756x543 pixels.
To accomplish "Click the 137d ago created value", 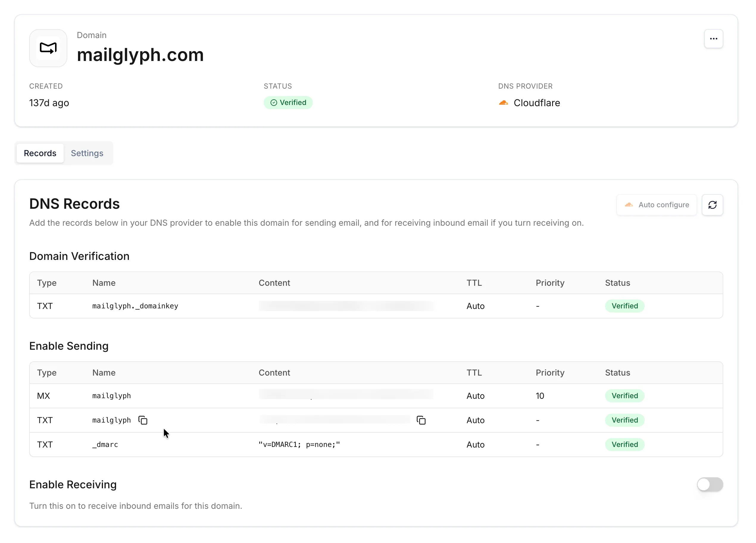I will pyautogui.click(x=49, y=103).
